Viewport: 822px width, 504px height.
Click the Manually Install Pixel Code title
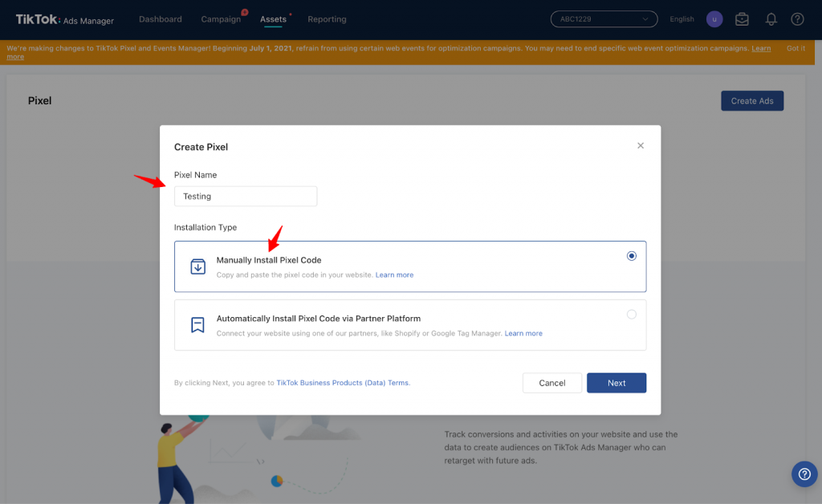[x=269, y=260]
